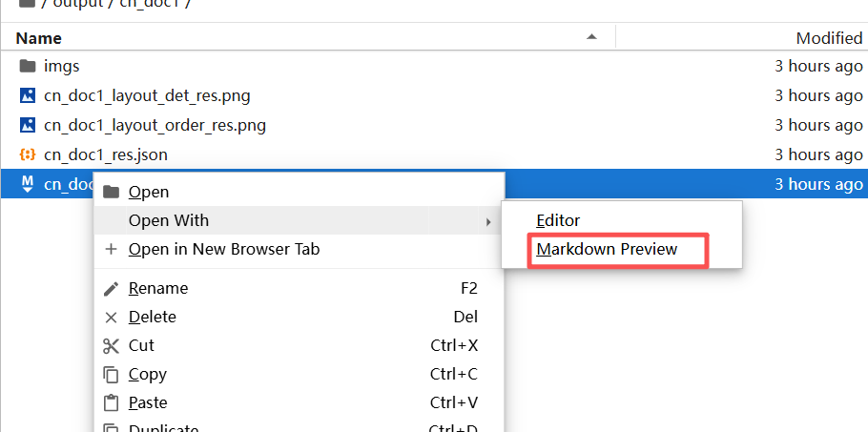Screen dimensions: 868x432
Task: Click the Cut scissors icon
Action: point(111,346)
